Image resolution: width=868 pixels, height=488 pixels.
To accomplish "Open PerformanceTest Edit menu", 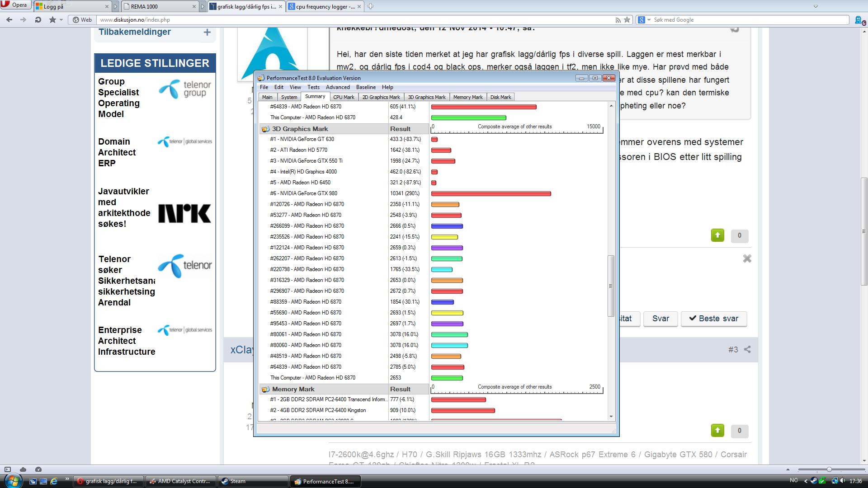I will pyautogui.click(x=279, y=87).
